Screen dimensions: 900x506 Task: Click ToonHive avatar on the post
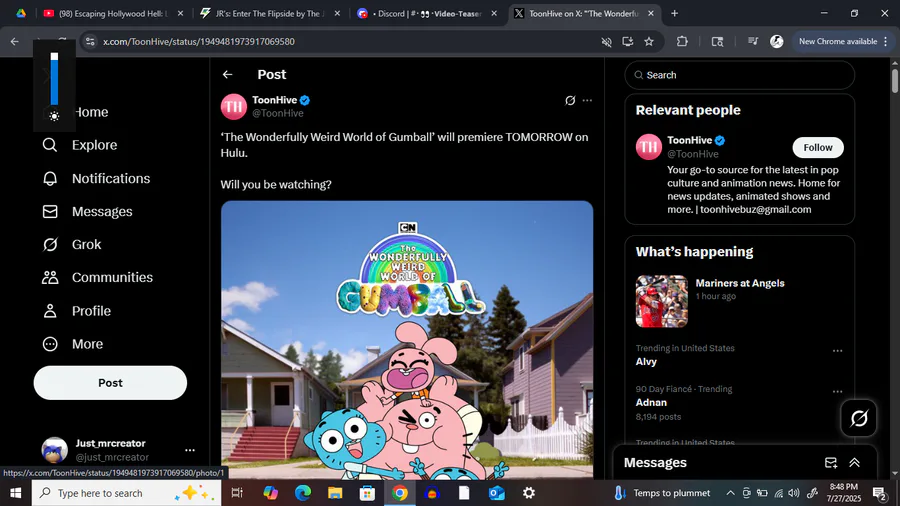click(x=234, y=107)
